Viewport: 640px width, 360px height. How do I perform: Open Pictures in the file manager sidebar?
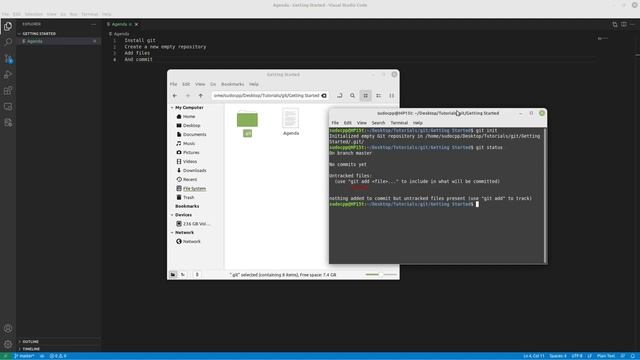[191, 152]
